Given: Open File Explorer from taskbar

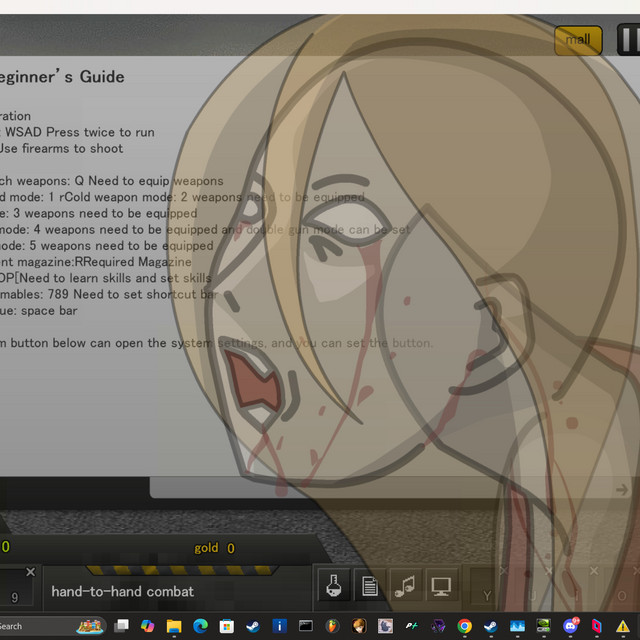Looking at the screenshot, I should point(174,626).
